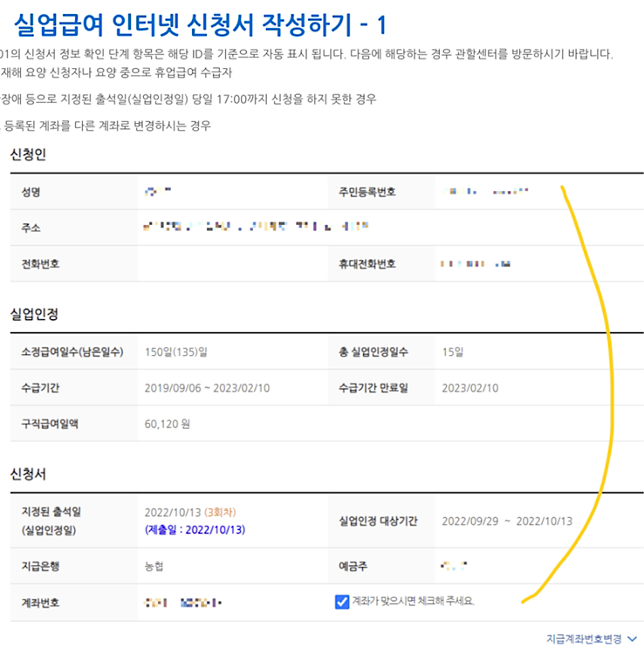Select the bank name 농협
This screenshot has height=654, width=644.
(x=154, y=566)
